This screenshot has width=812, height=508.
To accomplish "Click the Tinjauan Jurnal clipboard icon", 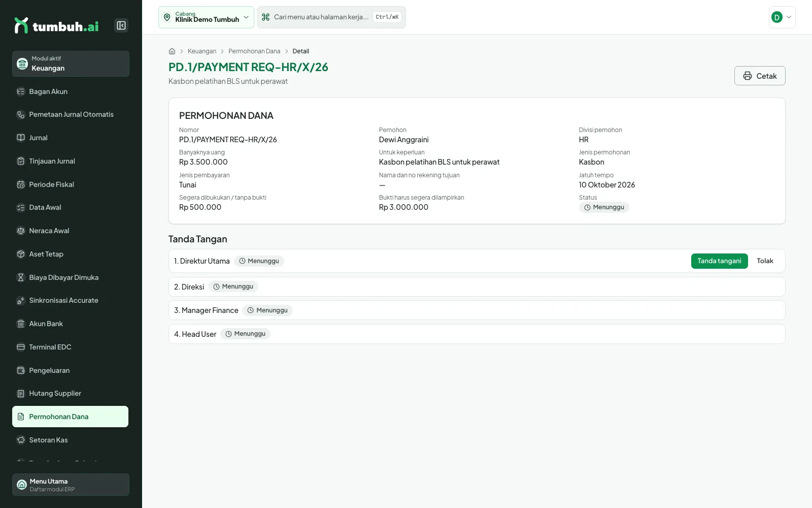I will [21, 161].
